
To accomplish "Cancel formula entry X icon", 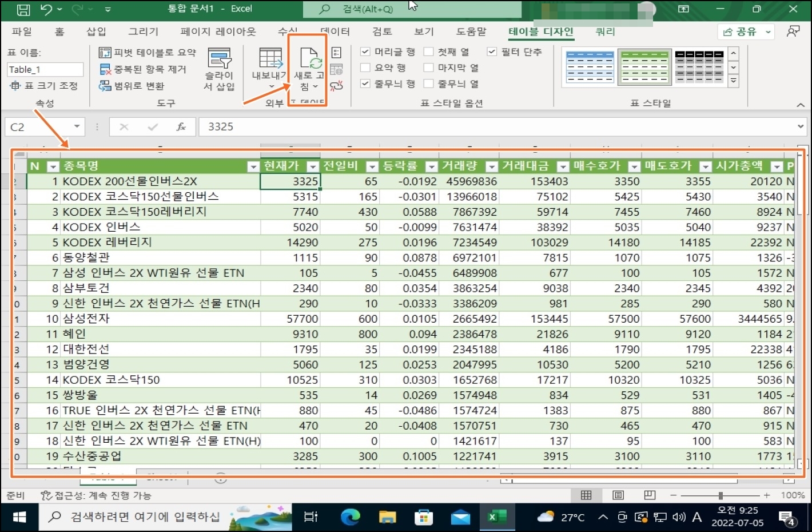I will pos(124,127).
